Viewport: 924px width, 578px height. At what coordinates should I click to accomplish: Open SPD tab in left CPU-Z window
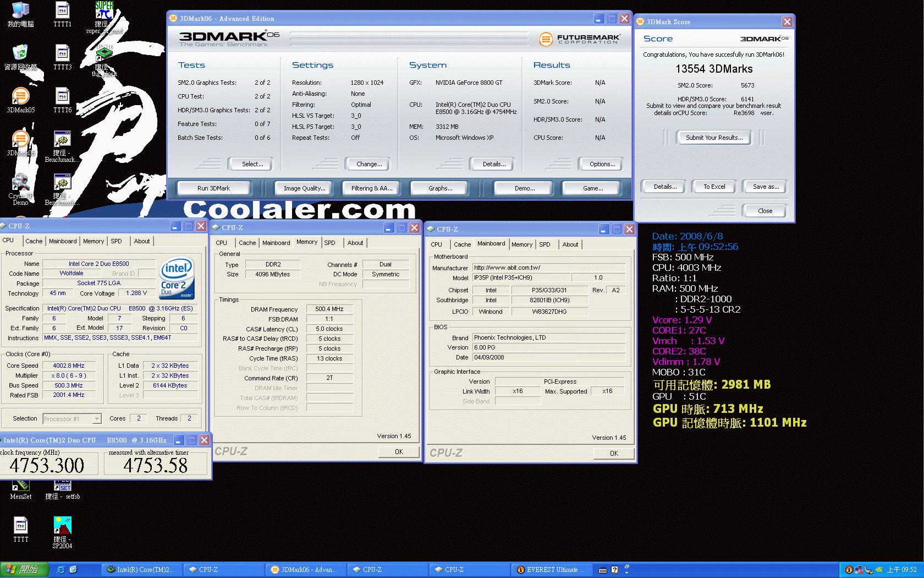(x=116, y=241)
